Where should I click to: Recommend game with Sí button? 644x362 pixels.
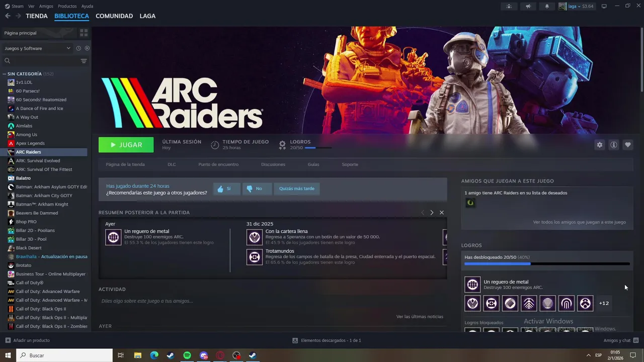(226, 189)
